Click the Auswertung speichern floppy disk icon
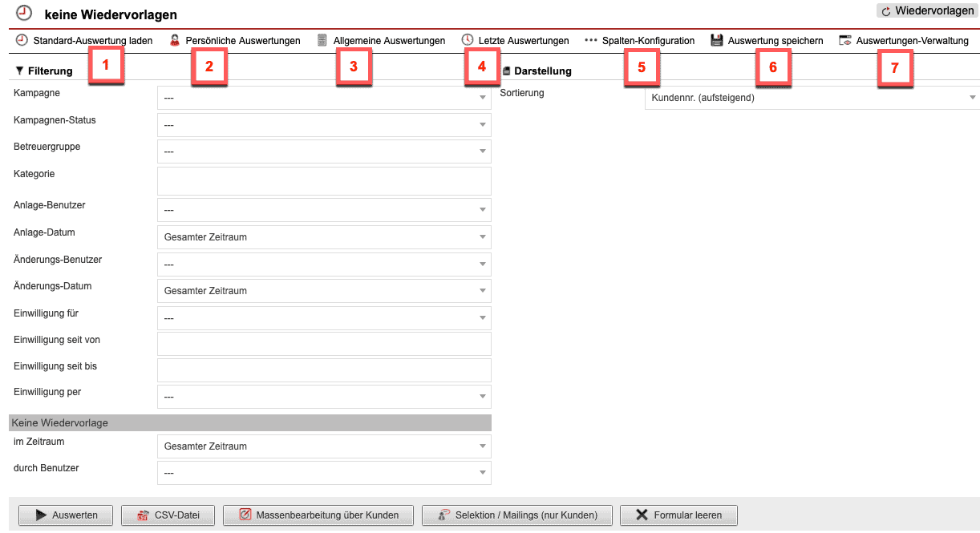The width and height of the screenshot is (980, 533). click(717, 40)
